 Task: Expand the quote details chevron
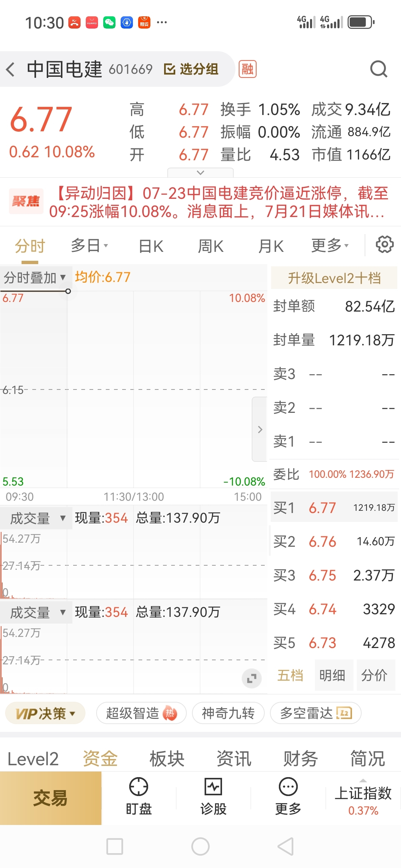[200, 172]
